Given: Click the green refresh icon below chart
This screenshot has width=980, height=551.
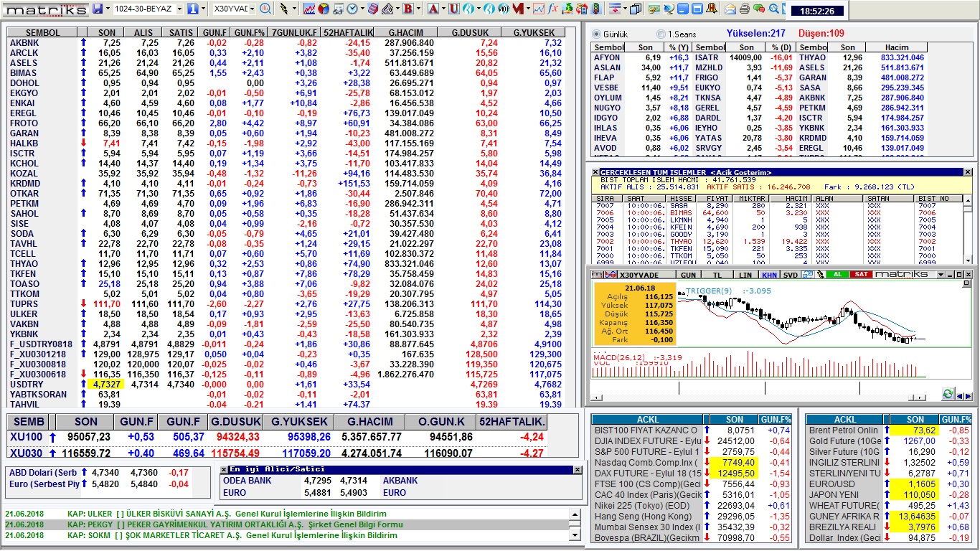Looking at the screenshot, I should [948, 394].
